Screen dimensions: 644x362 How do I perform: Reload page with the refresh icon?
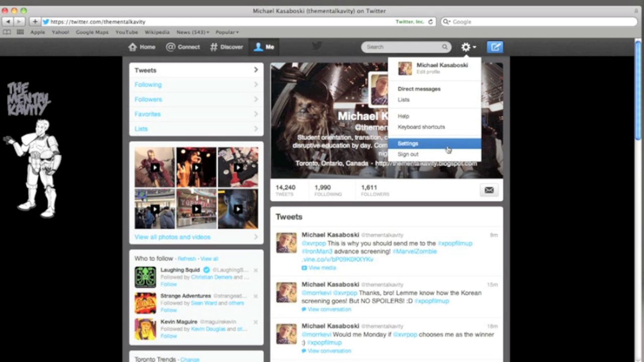coord(430,22)
